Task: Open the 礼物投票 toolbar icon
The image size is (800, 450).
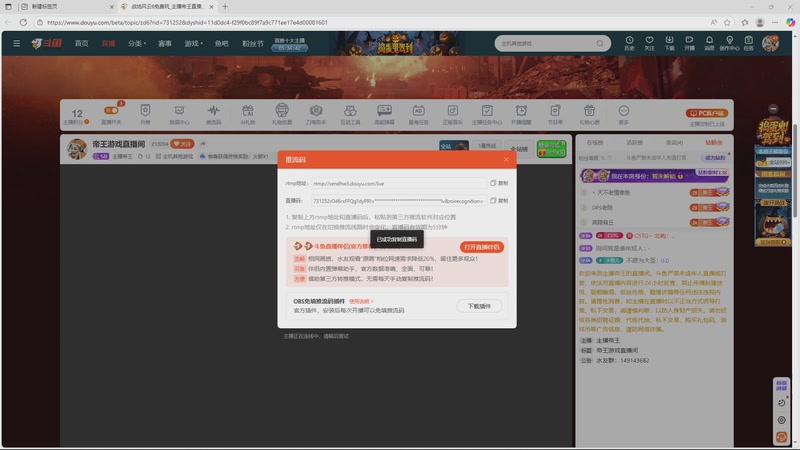Action: tap(282, 114)
